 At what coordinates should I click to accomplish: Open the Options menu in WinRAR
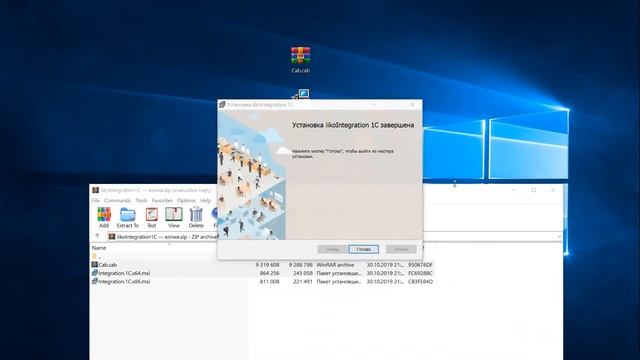pos(186,200)
